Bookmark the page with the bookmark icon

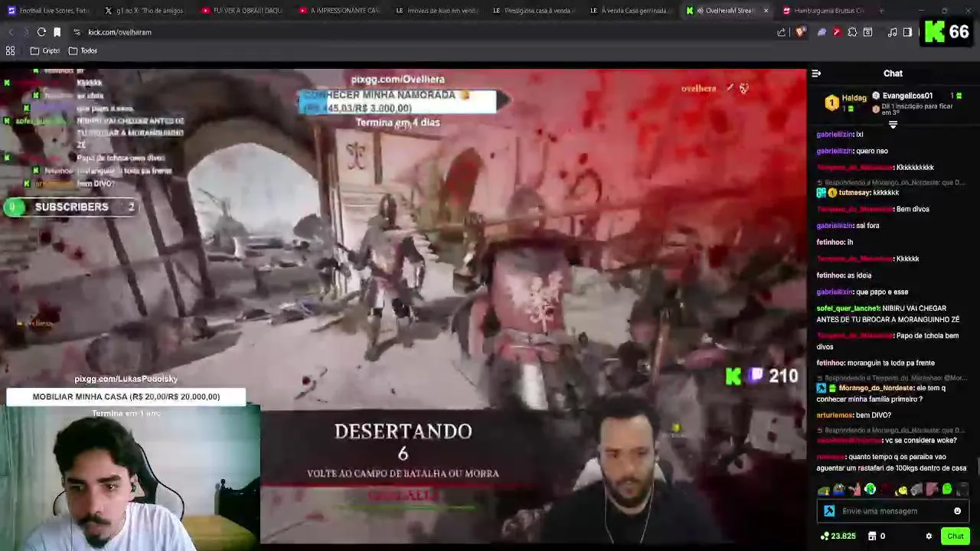pyautogui.click(x=57, y=32)
